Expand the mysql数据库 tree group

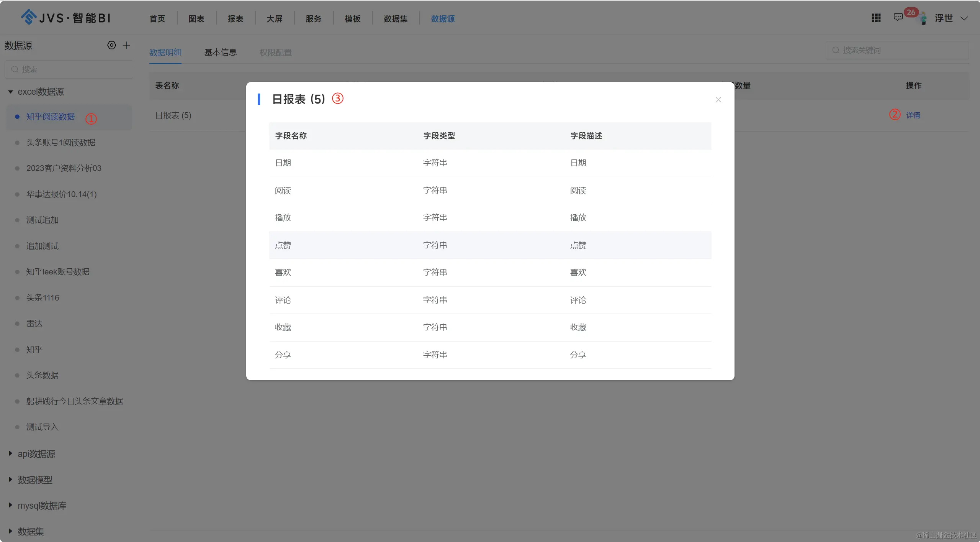click(x=10, y=505)
